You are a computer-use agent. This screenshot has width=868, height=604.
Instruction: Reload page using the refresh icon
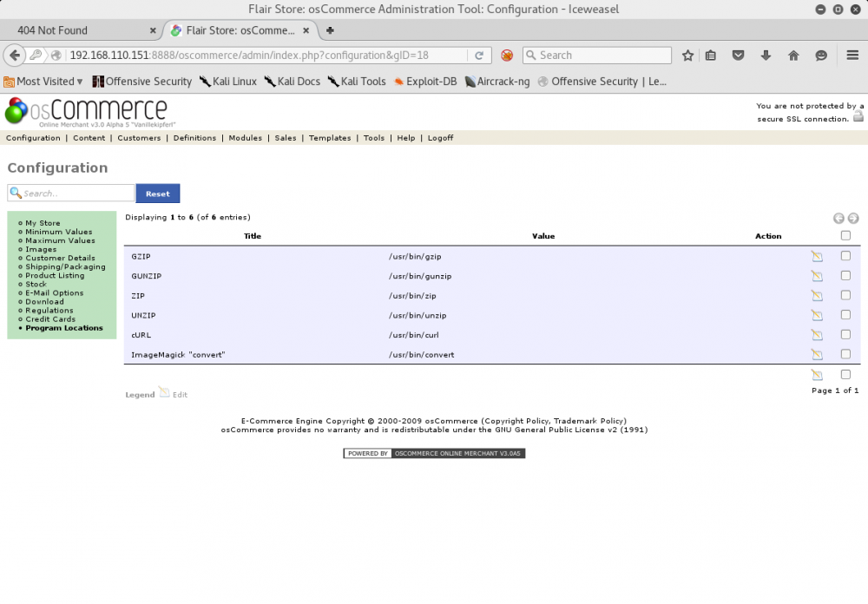click(478, 55)
